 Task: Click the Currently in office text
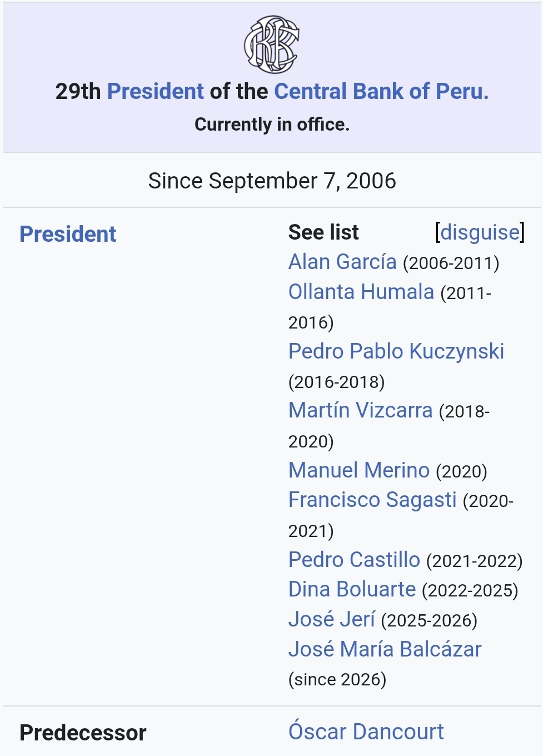coord(272,125)
